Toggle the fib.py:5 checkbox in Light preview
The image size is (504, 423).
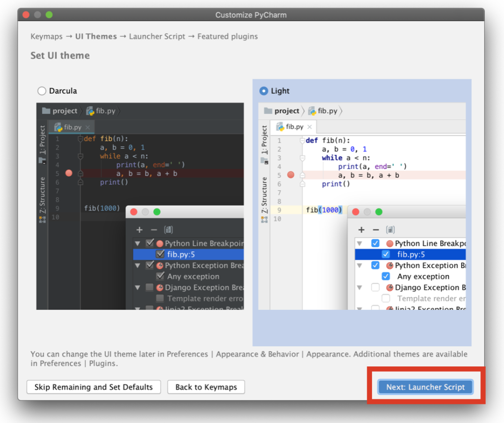[x=386, y=254]
